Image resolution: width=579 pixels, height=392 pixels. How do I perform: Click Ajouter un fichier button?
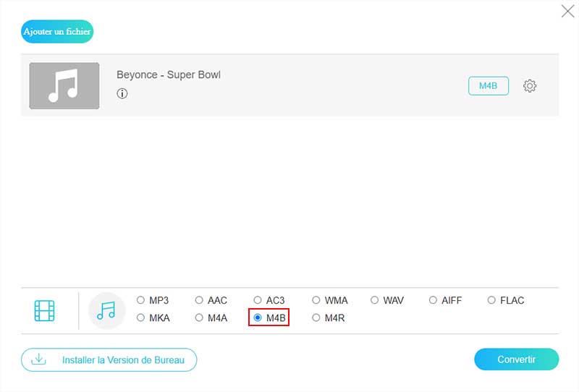(x=57, y=32)
